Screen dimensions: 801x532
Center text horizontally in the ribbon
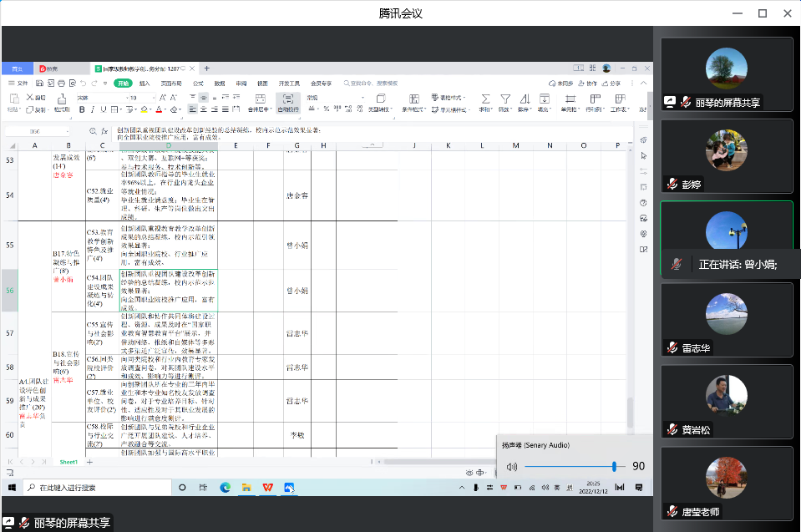[203, 109]
